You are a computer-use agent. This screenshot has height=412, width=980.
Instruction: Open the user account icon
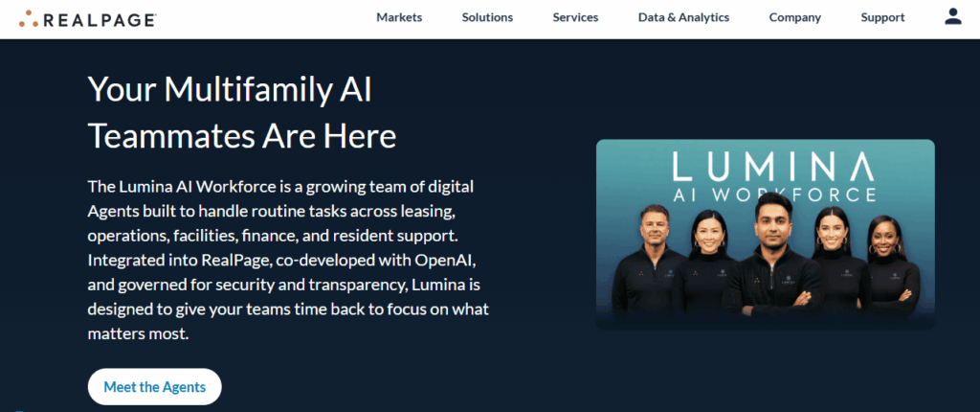[x=952, y=16]
